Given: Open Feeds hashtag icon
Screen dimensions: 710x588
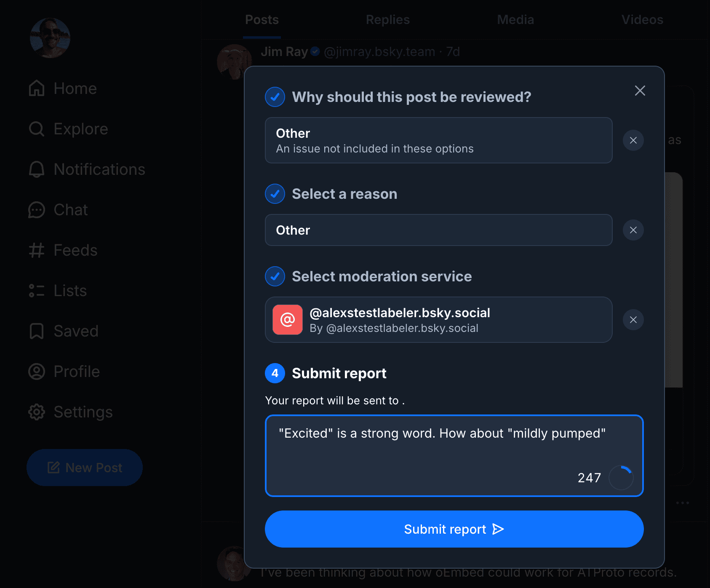Looking at the screenshot, I should point(37,250).
